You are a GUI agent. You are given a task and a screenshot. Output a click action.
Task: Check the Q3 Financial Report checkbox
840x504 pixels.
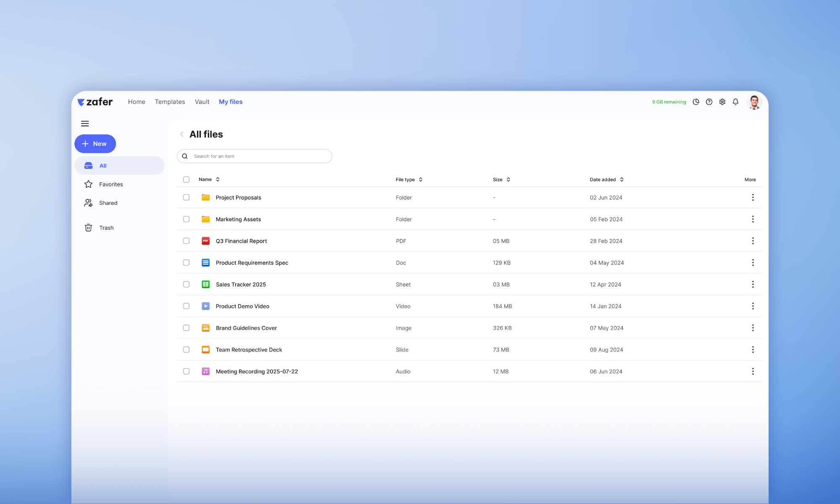[x=186, y=241]
